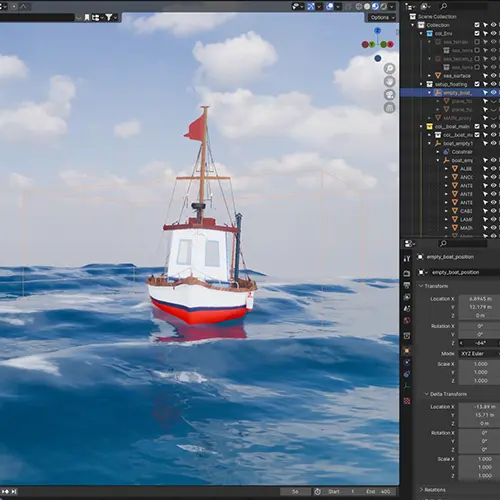The image size is (500, 500).
Task: Open the Texture properties checker tab
Action: click(407, 401)
